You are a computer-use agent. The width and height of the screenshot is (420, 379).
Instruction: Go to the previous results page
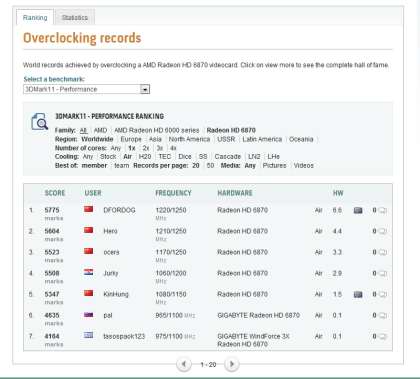click(184, 364)
